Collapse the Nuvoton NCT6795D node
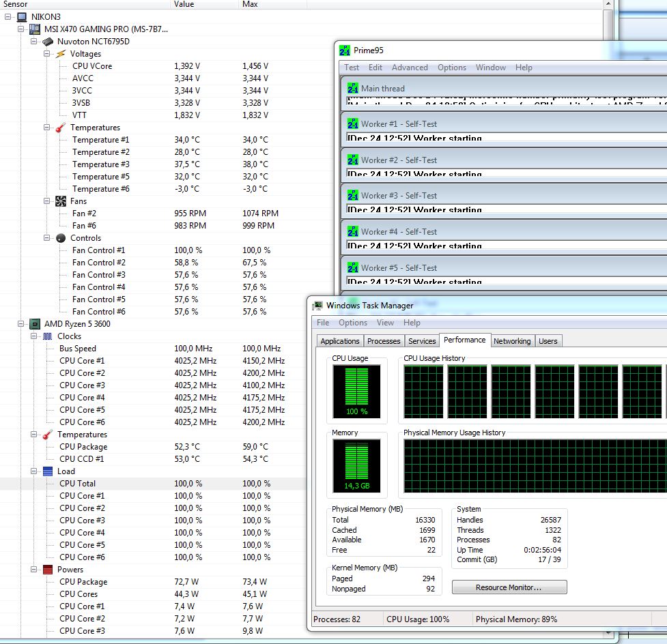Viewport: 667px width, 644px height. click(x=34, y=42)
